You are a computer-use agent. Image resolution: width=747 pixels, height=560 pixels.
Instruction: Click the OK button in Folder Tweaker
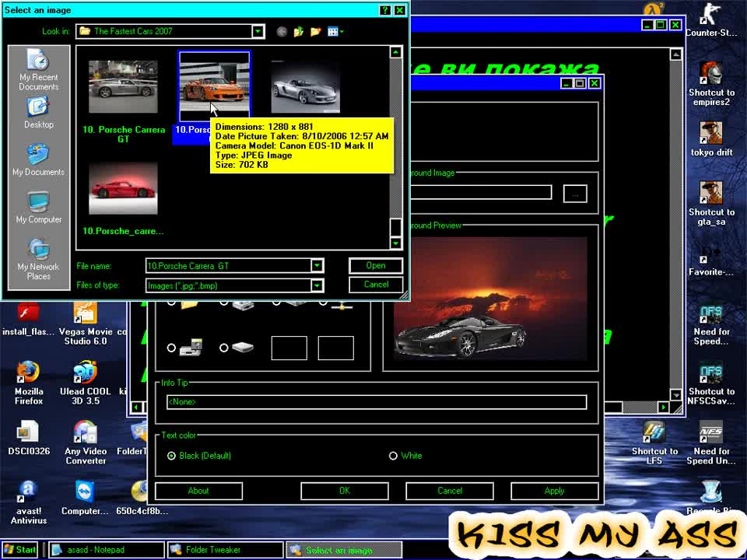click(x=345, y=491)
